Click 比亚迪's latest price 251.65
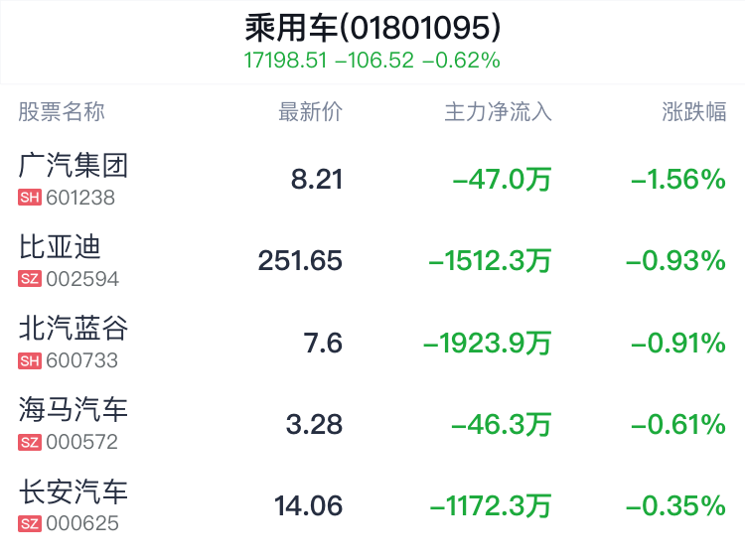The image size is (745, 560). coord(300,261)
